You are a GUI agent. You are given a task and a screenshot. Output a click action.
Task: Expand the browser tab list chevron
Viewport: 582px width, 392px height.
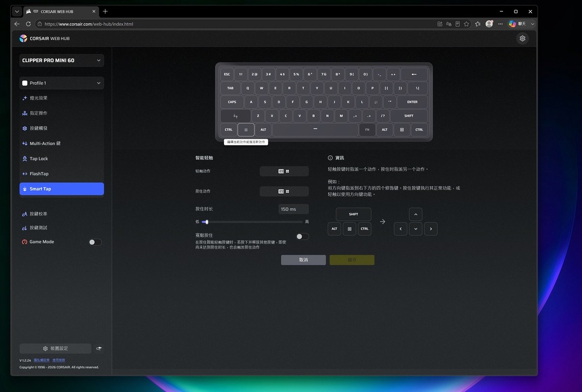[x=16, y=11]
